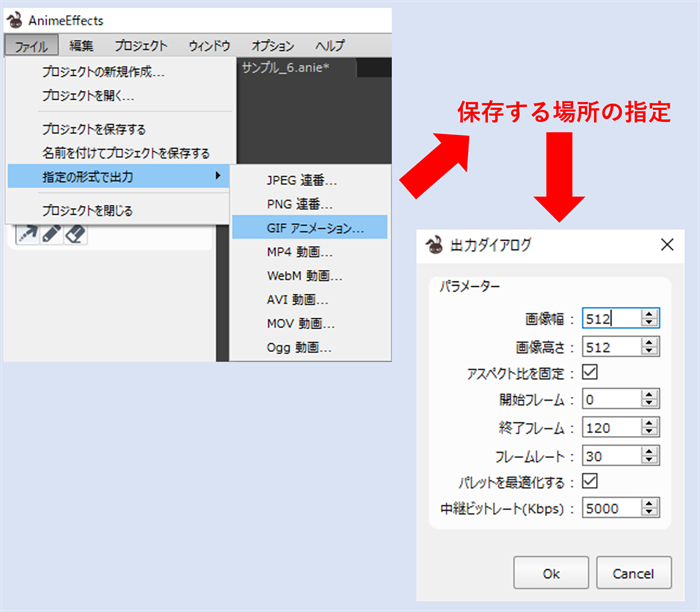Decrease フレームレート with down arrow
The width and height of the screenshot is (700, 612).
[x=650, y=460]
